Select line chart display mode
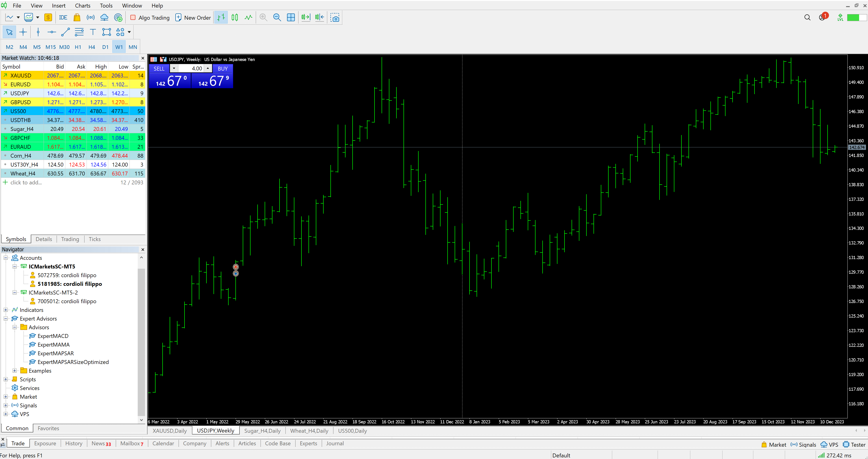This screenshot has width=868, height=459. click(x=248, y=18)
